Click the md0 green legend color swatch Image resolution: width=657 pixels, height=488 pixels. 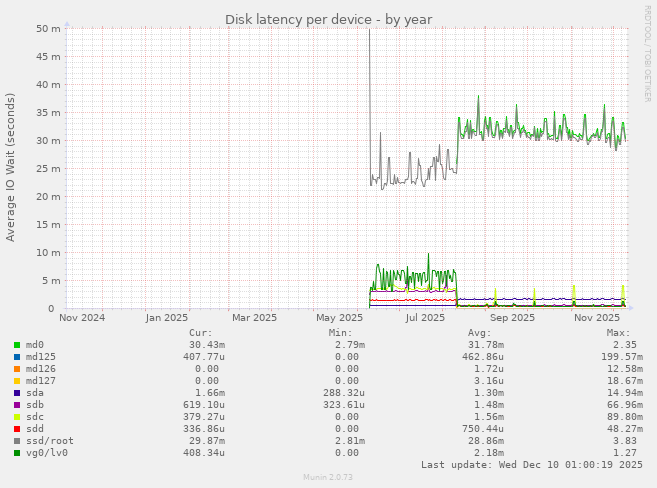click(17, 345)
